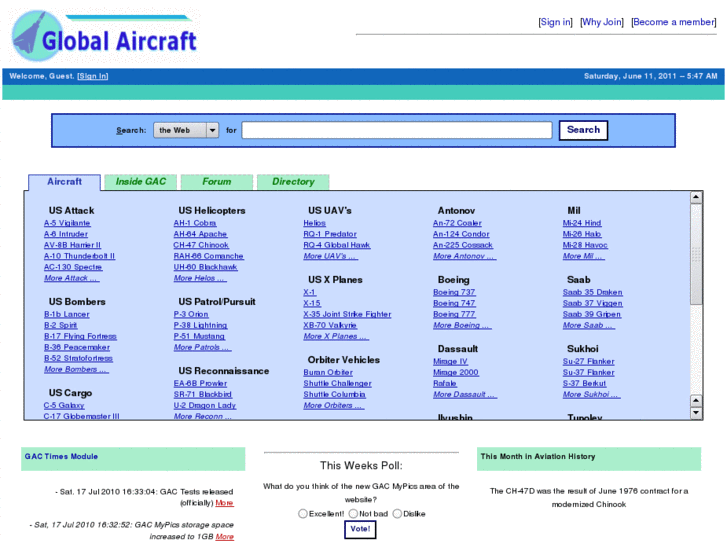The image size is (727, 545).
Task: Open CH-47 Chinook link
Action: pyautogui.click(x=201, y=245)
